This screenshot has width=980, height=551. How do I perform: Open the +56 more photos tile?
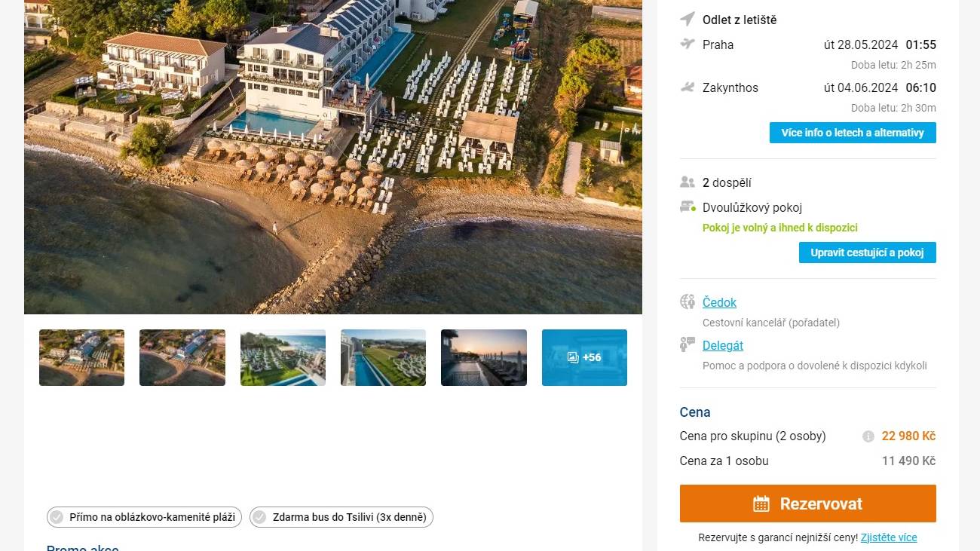[584, 357]
